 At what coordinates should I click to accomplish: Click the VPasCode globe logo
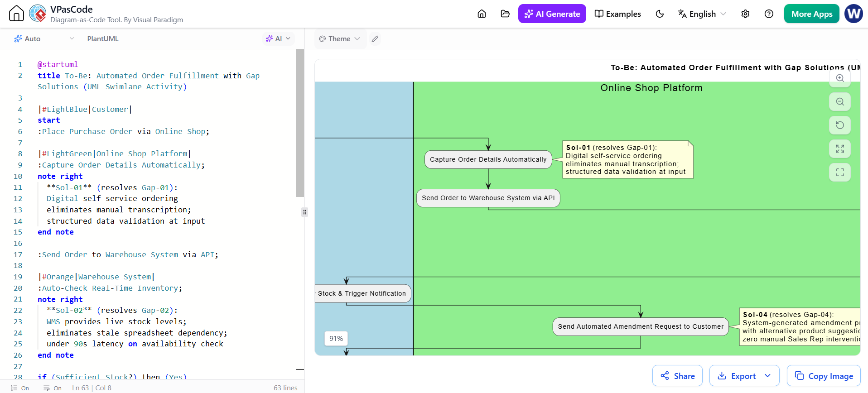click(38, 14)
